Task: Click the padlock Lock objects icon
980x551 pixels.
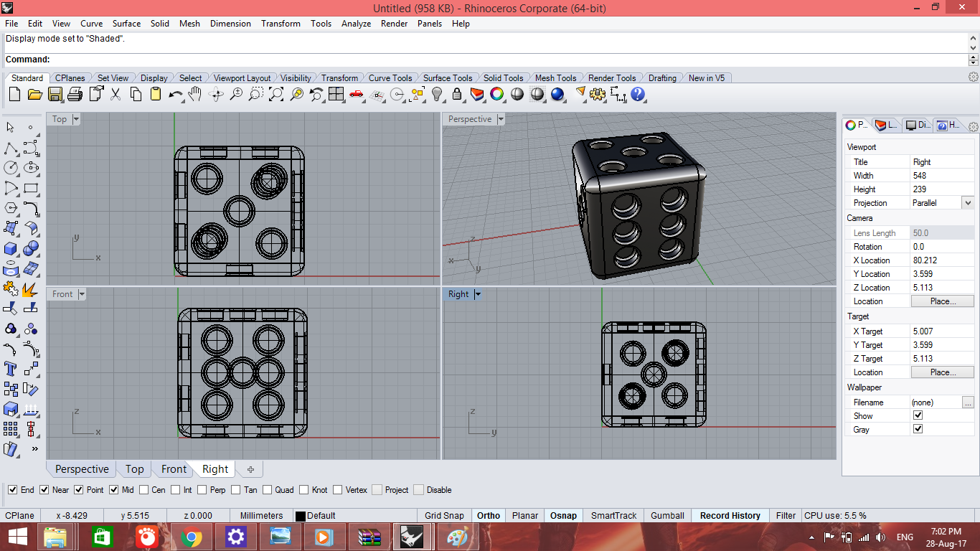Action: click(457, 94)
